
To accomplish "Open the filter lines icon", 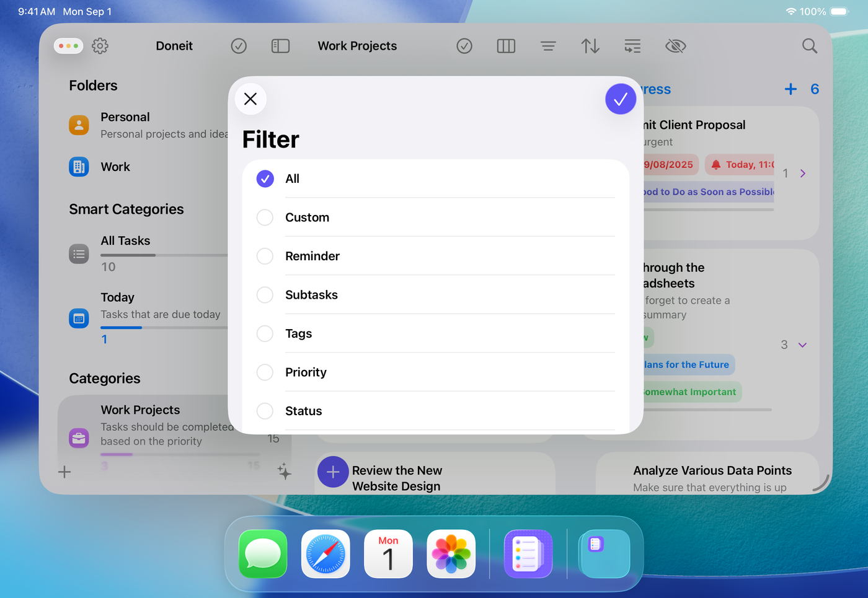I will coord(548,46).
